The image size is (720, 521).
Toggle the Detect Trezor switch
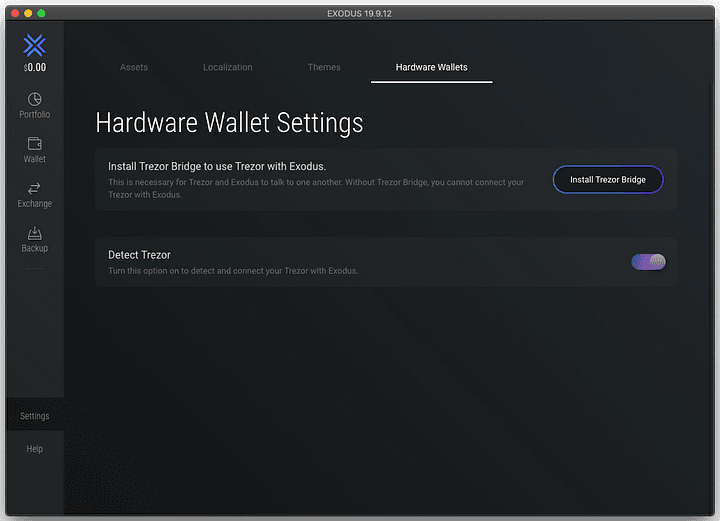coord(648,262)
